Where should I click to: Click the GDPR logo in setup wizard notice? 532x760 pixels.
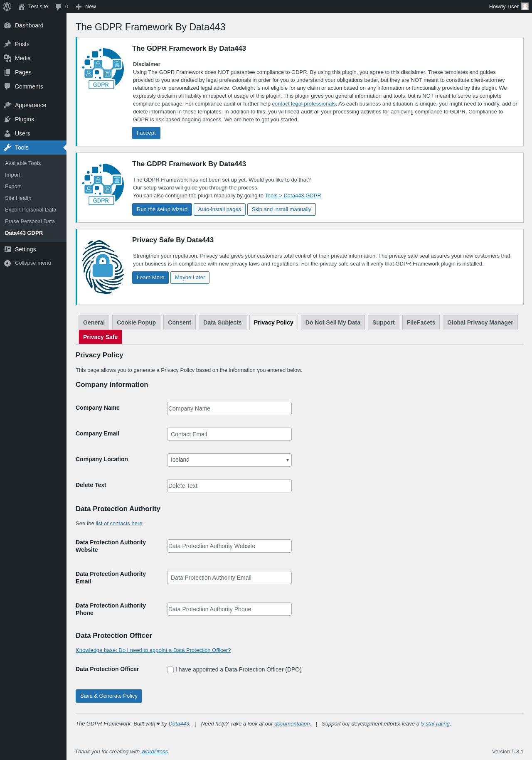click(103, 184)
